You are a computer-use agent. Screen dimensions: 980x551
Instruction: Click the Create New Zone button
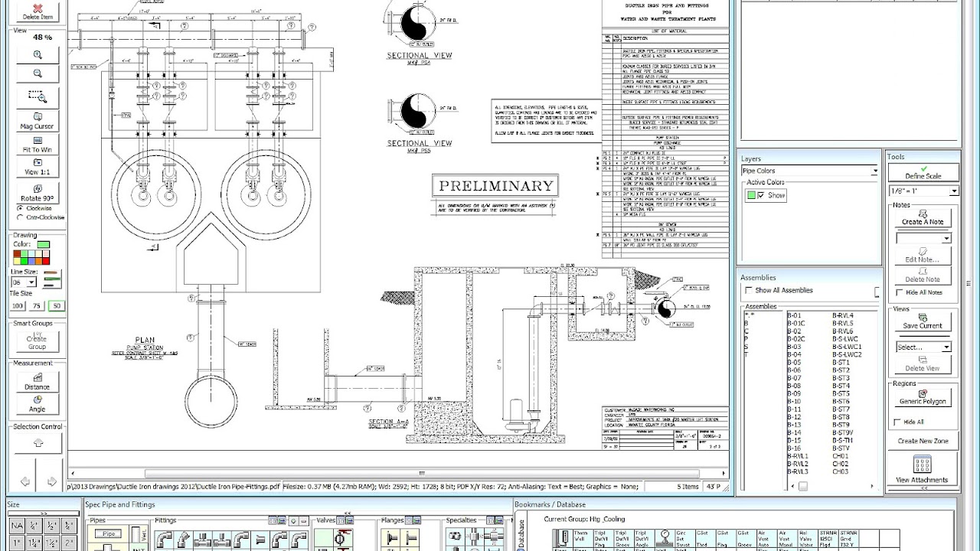click(922, 440)
